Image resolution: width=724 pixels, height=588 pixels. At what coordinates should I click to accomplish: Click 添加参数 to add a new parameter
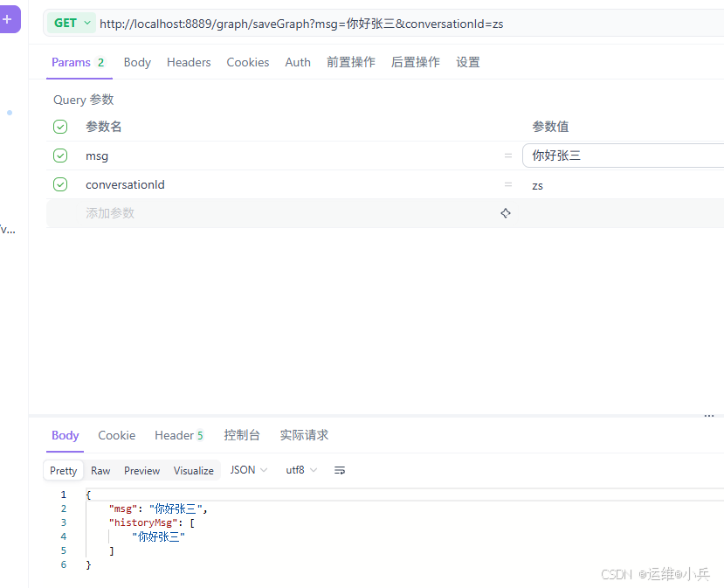110,212
